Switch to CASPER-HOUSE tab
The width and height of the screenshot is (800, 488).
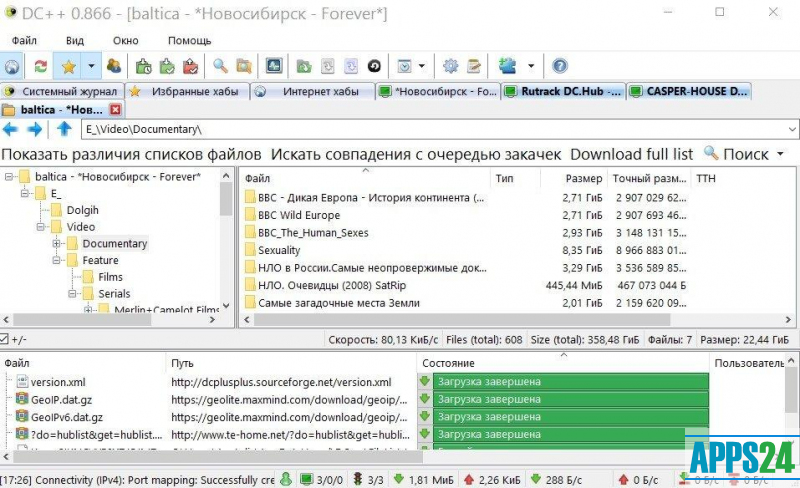(x=689, y=91)
